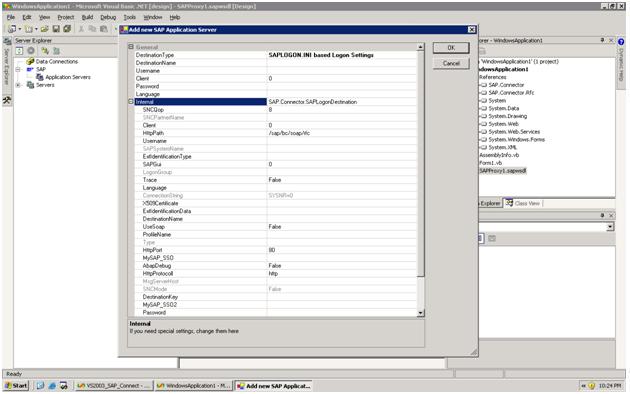Open the Toolbox hammer icon on sidebar

(x=7, y=100)
